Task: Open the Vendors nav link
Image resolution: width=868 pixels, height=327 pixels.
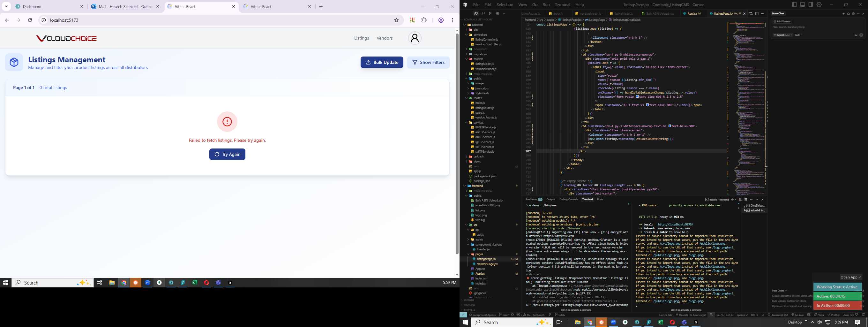Action: 385,38
